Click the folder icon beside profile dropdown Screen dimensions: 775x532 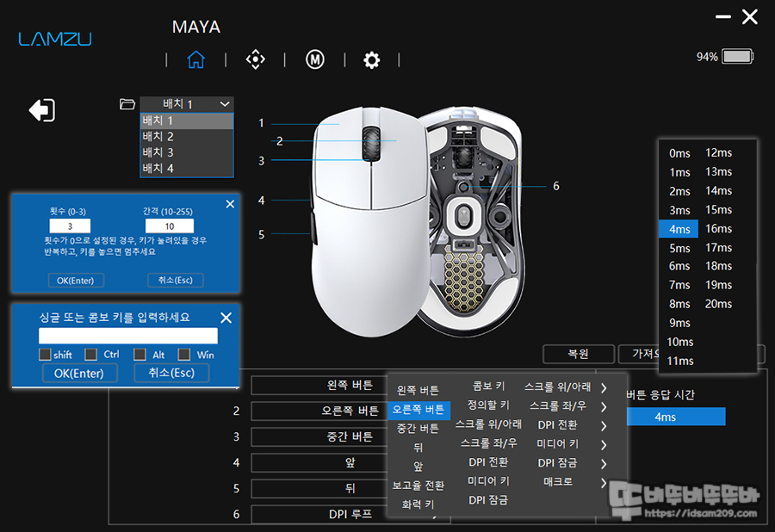coord(127,104)
